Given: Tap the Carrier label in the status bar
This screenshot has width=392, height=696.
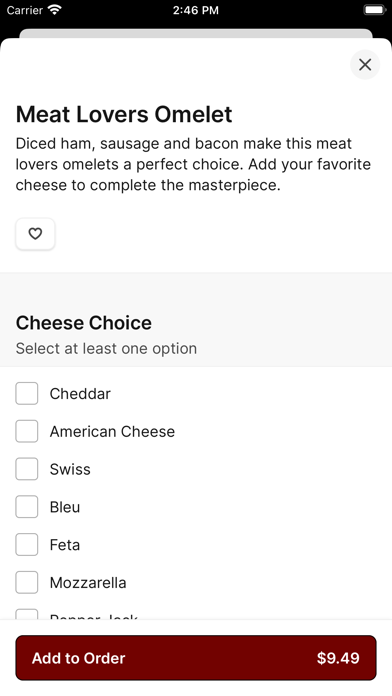Looking at the screenshot, I should pyautogui.click(x=25, y=10).
